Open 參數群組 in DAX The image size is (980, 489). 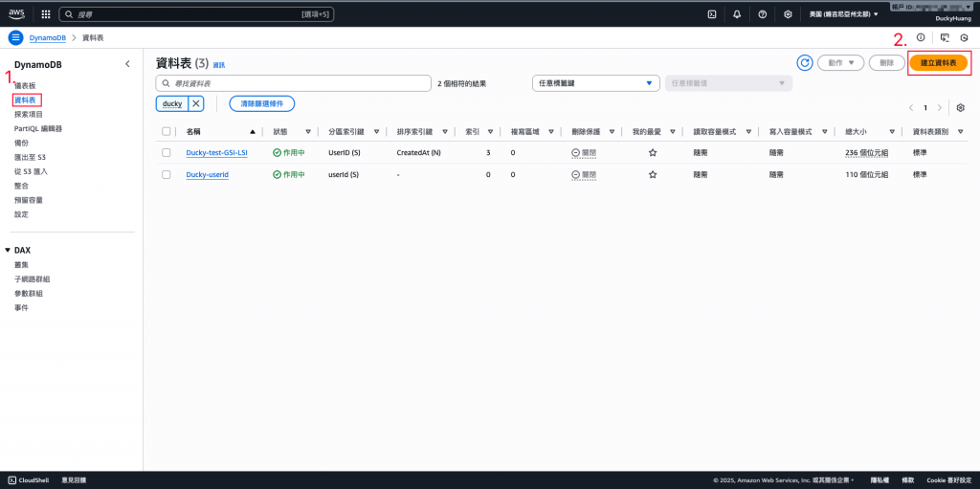(x=29, y=293)
